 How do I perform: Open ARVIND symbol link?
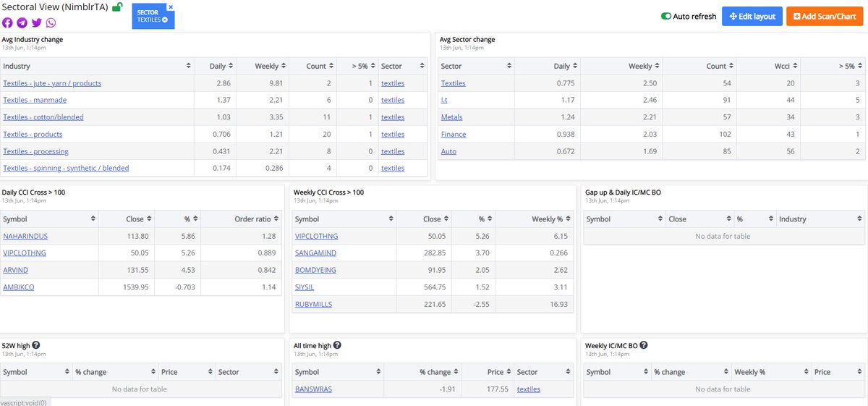tap(15, 270)
